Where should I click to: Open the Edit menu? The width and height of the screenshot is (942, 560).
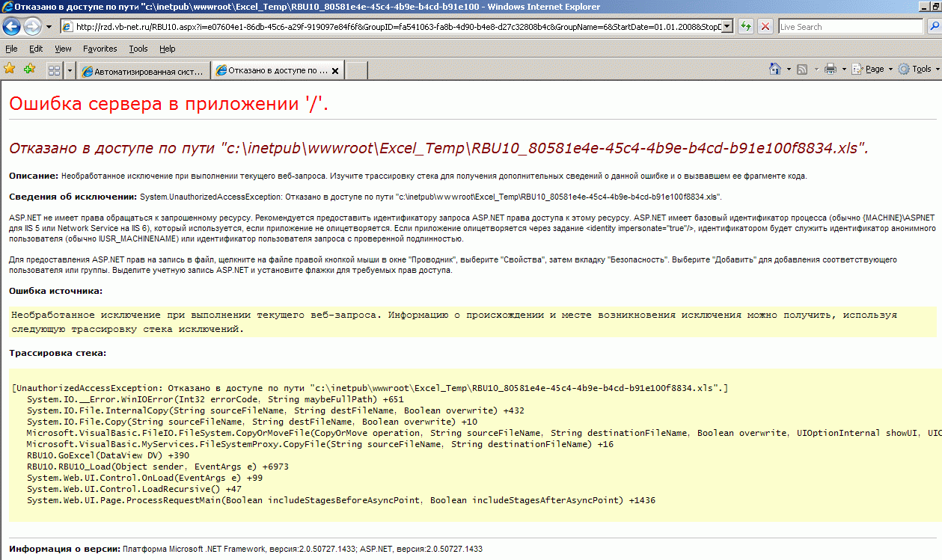tap(36, 49)
